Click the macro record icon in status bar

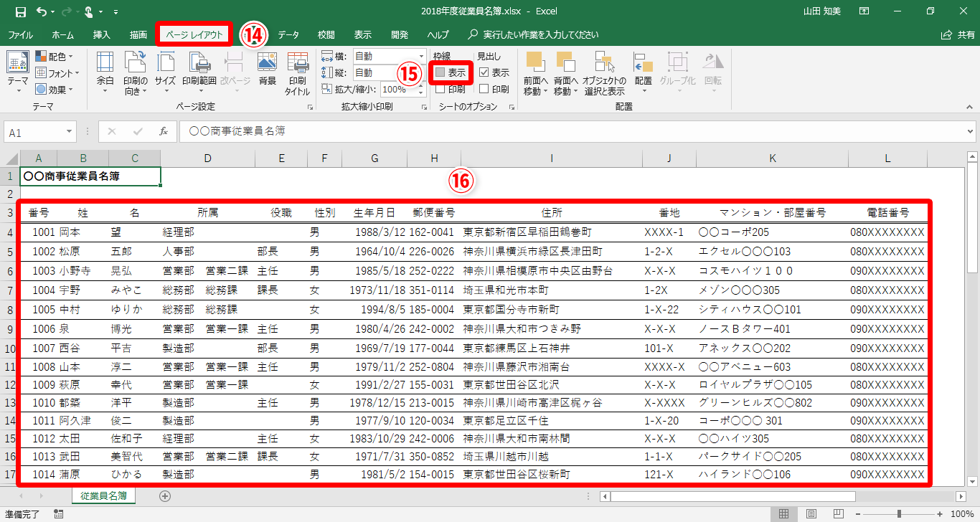pos(58,513)
